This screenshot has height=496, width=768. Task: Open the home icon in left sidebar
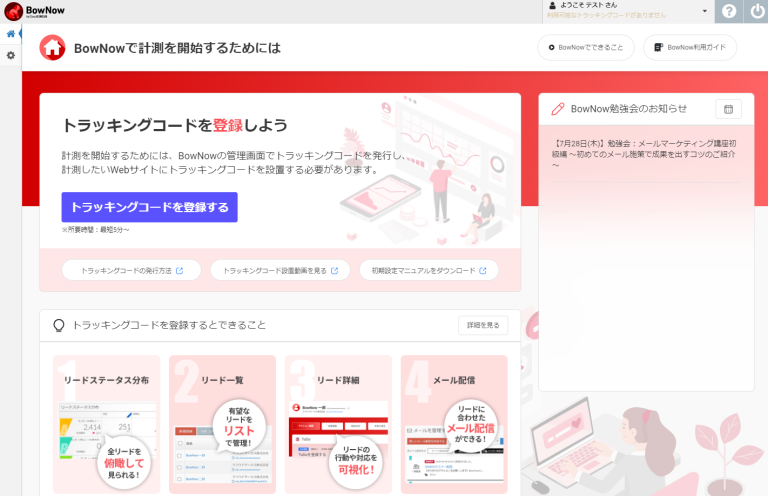[11, 34]
